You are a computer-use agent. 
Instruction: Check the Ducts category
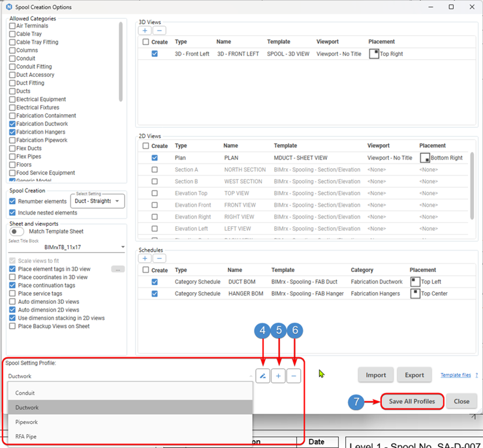pos(12,91)
